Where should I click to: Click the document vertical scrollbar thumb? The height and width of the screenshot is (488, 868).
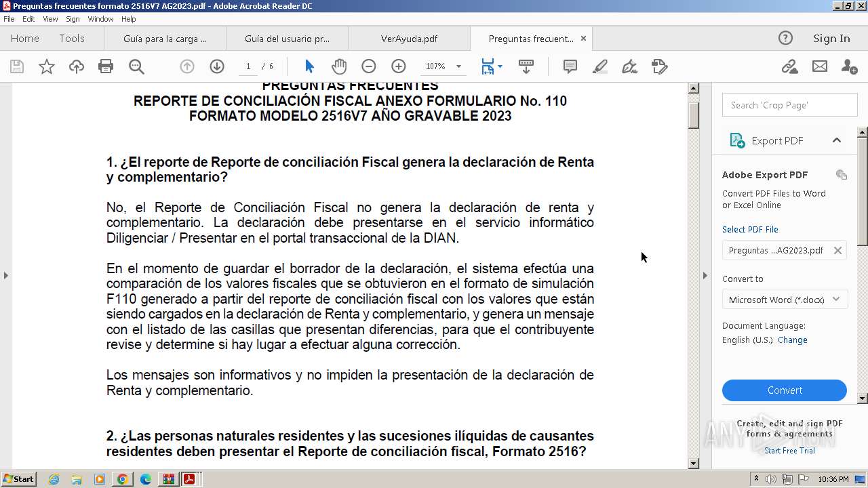point(694,115)
